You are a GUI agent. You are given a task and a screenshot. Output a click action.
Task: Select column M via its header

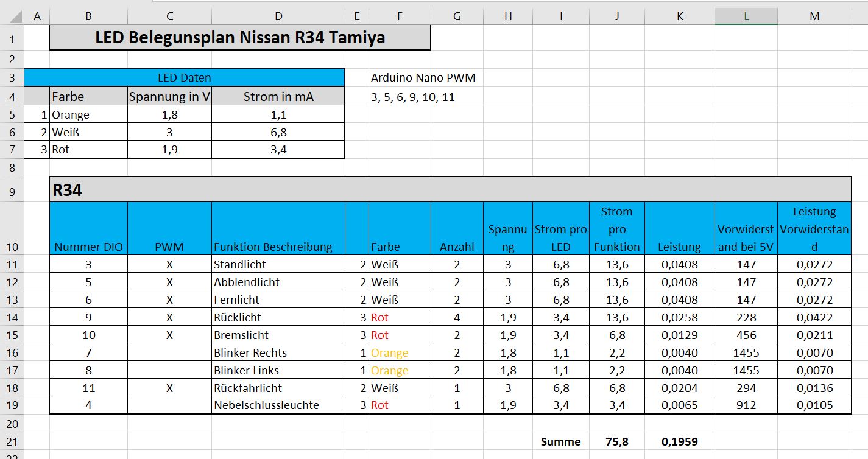(814, 16)
